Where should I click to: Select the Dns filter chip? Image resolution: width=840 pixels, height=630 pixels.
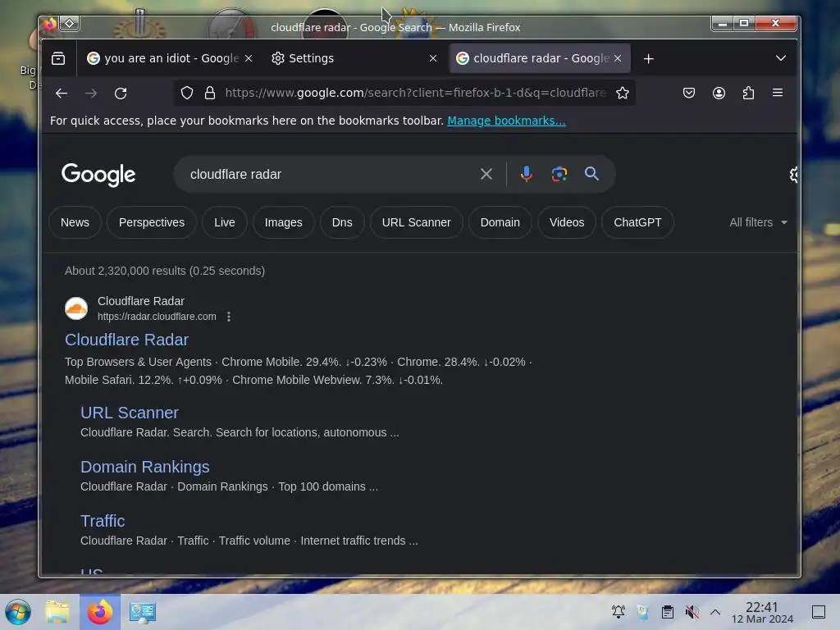[x=342, y=222]
